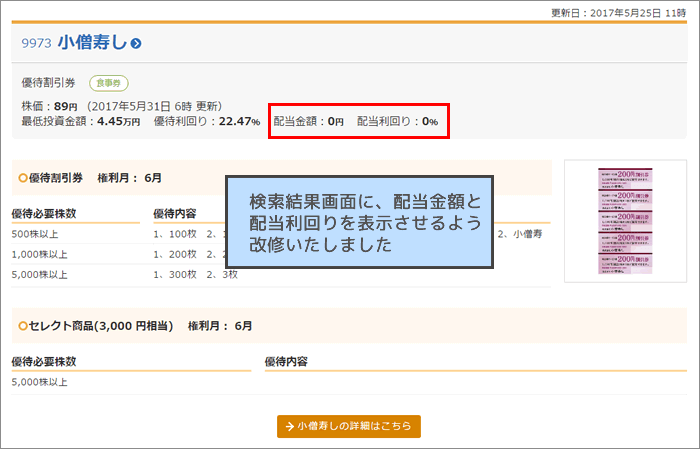Click the 9973 stock code

click(x=37, y=43)
